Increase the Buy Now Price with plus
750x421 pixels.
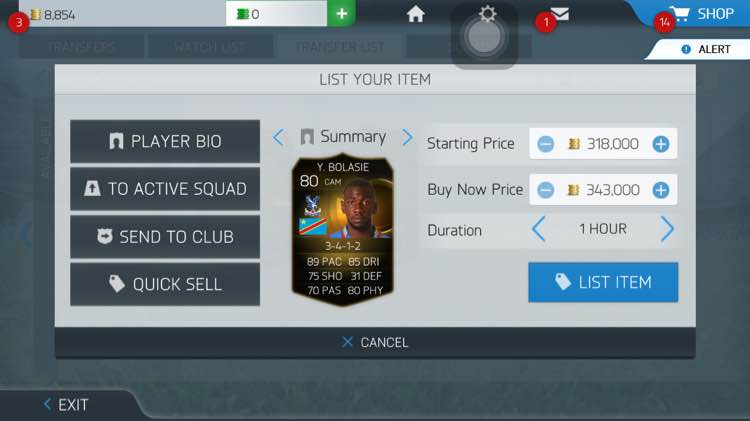click(x=661, y=190)
